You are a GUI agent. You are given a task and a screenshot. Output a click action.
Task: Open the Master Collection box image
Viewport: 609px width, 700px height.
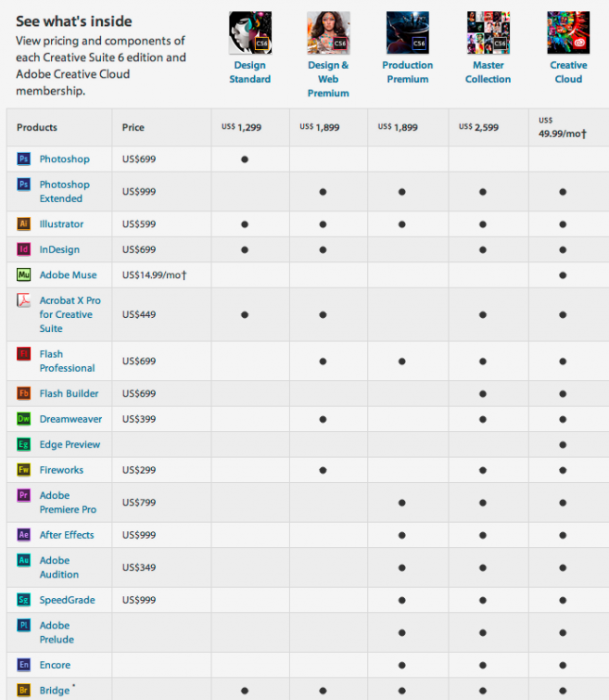point(488,32)
